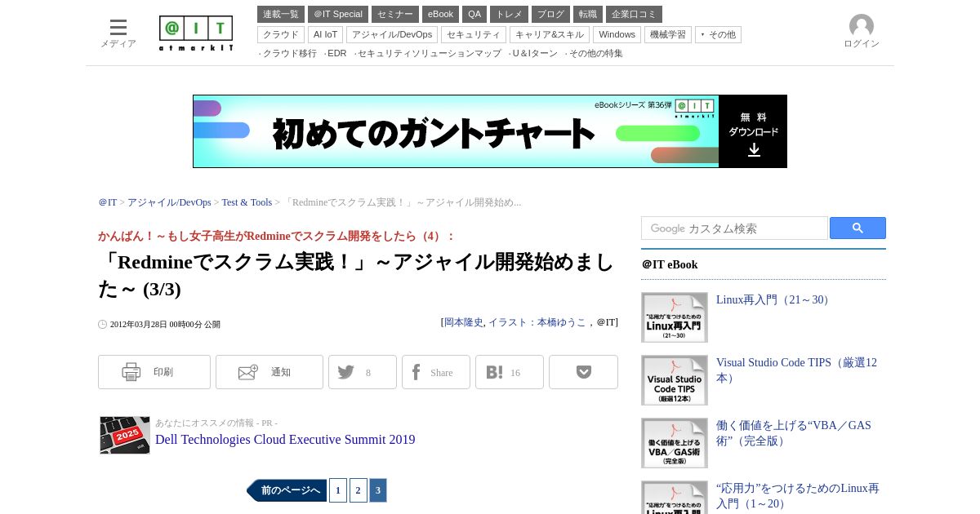Image resolution: width=980 pixels, height=514 pixels.
Task: Bookmark with Hatena B! button
Action: click(510, 372)
